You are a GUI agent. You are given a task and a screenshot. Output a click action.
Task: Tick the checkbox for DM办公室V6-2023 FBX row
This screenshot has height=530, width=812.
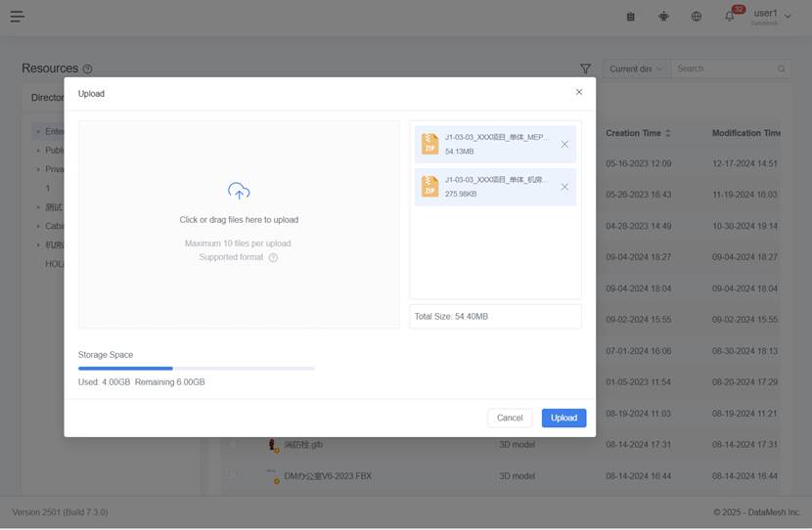[x=232, y=476]
